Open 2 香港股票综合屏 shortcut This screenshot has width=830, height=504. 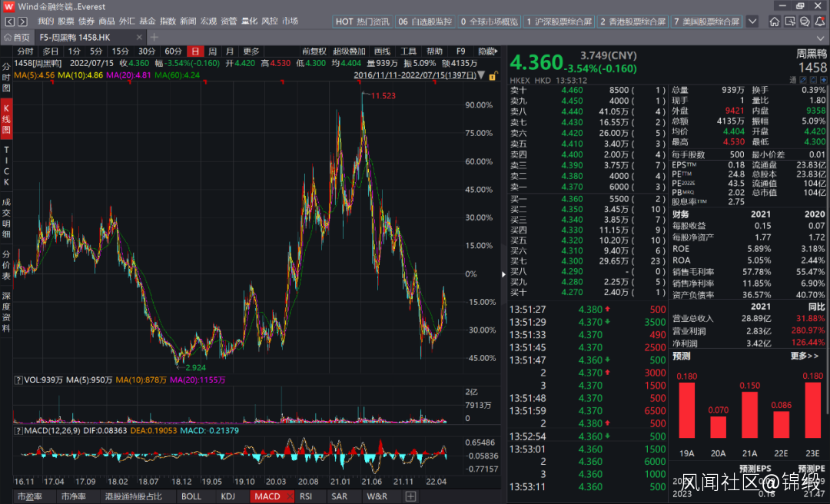(x=632, y=22)
